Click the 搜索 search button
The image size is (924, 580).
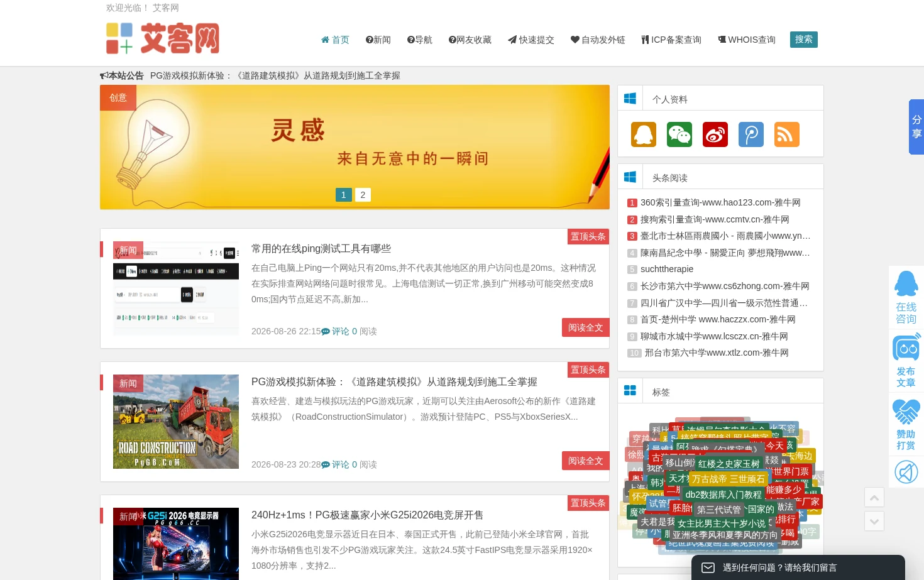pyautogui.click(x=804, y=40)
